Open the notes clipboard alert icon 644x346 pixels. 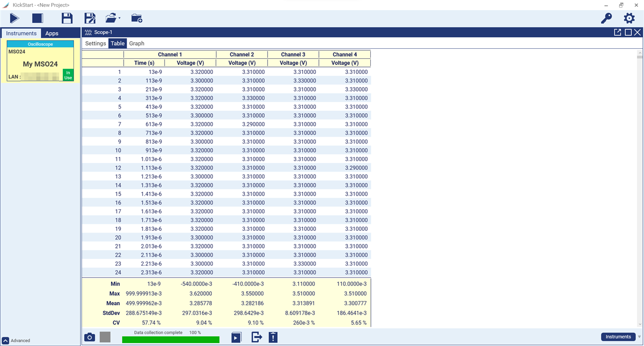click(273, 337)
